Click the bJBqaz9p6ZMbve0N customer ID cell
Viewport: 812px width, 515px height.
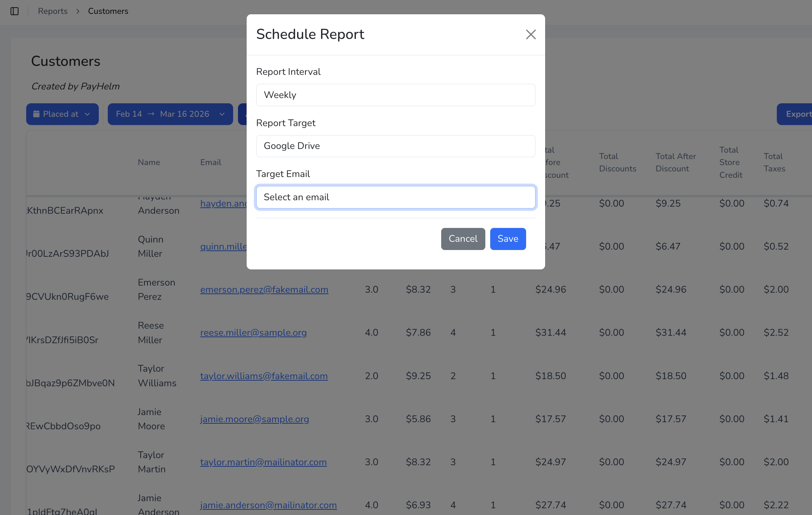[x=70, y=383]
